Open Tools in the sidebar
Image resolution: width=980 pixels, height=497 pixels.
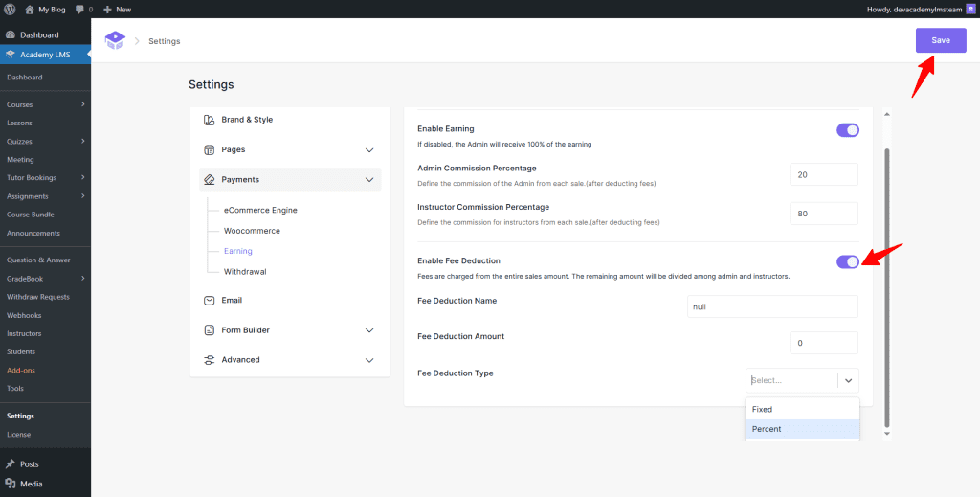click(x=15, y=388)
